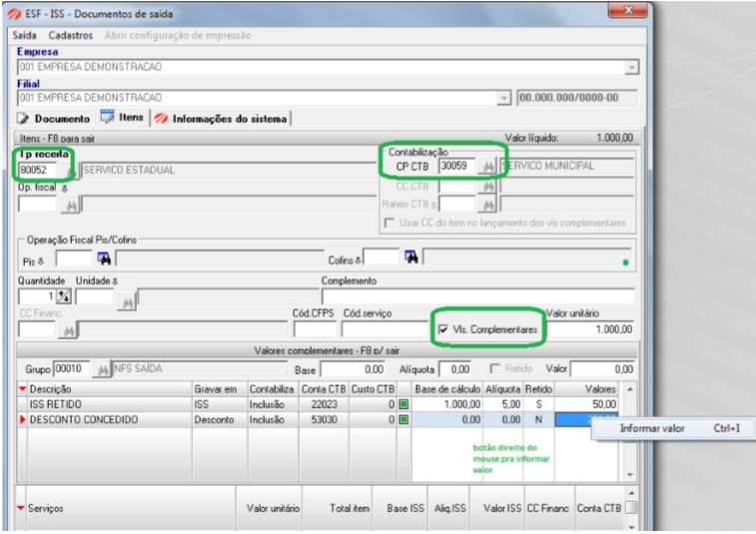Click the Cód.serviço field
The height and width of the screenshot is (534, 756).
click(383, 329)
